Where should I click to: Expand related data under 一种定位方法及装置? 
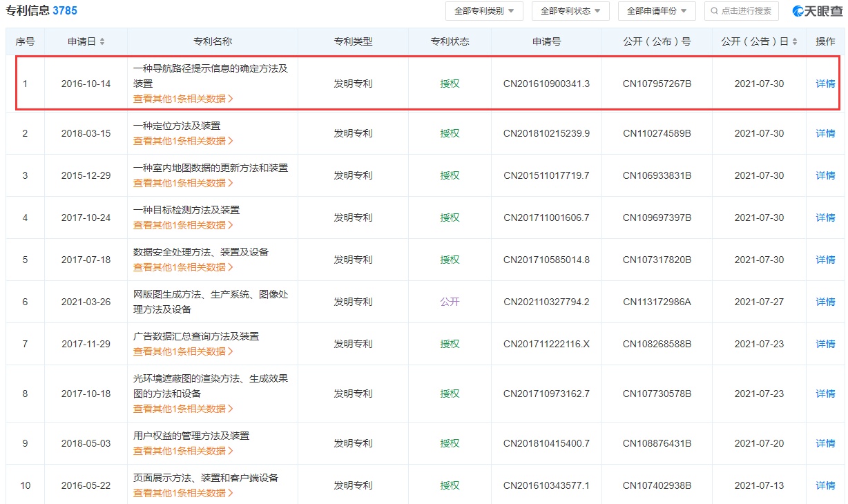pos(183,141)
